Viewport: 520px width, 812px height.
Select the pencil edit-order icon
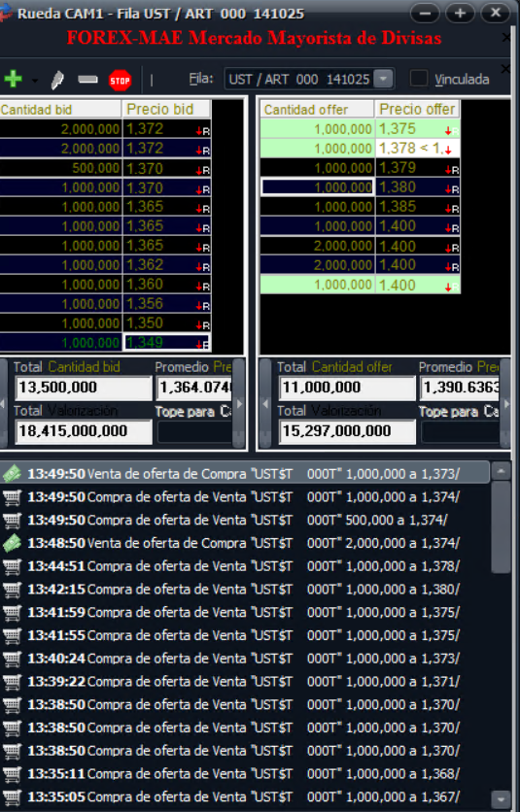(57, 80)
